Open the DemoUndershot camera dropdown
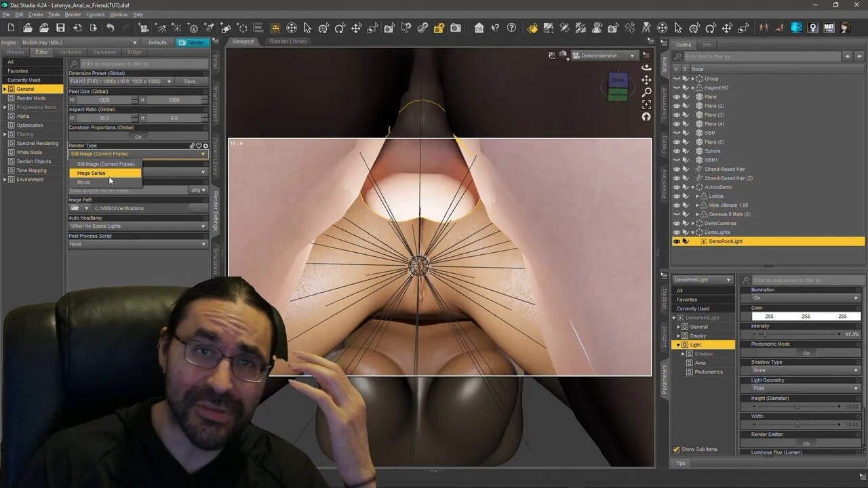The width and height of the screenshot is (868, 488). coord(604,56)
